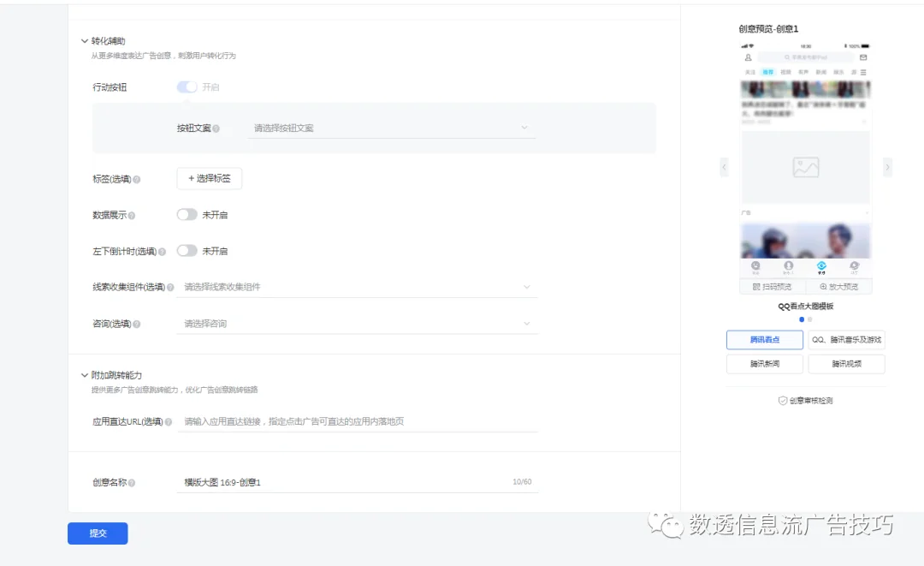Screen dimensions: 924x566
Task: Show help for 按钮文案
Action: click(216, 128)
